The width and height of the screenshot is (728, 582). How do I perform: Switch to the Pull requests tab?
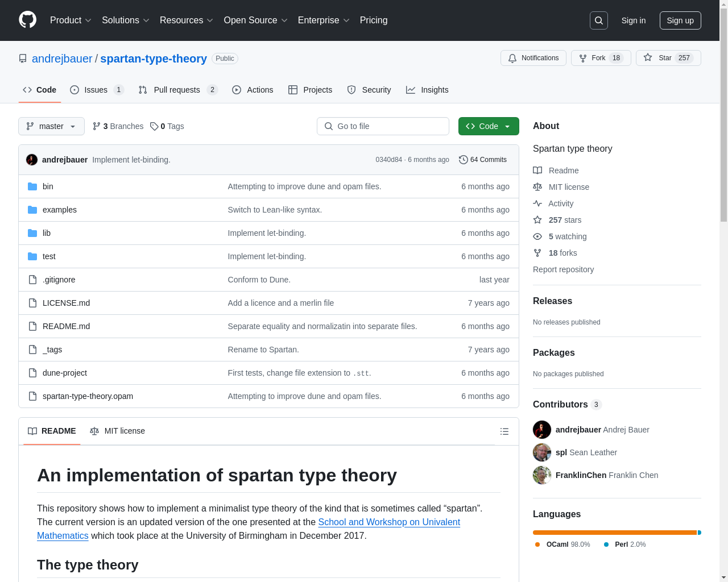(178, 90)
